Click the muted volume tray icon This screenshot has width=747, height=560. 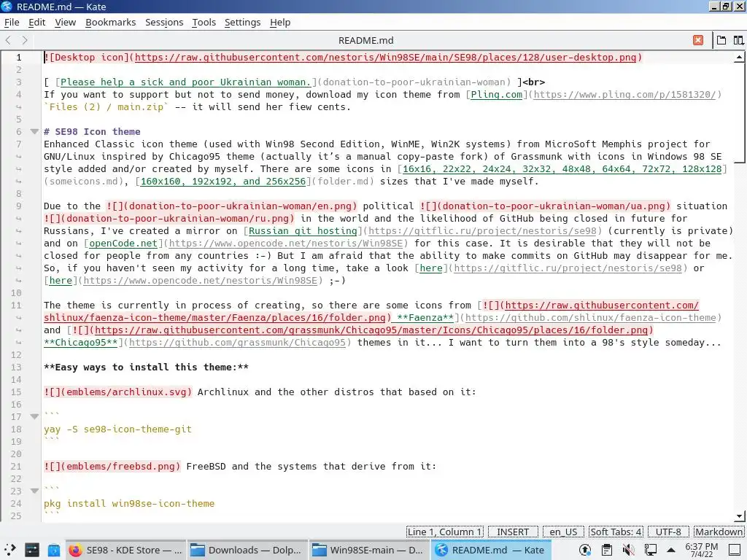pos(628,550)
